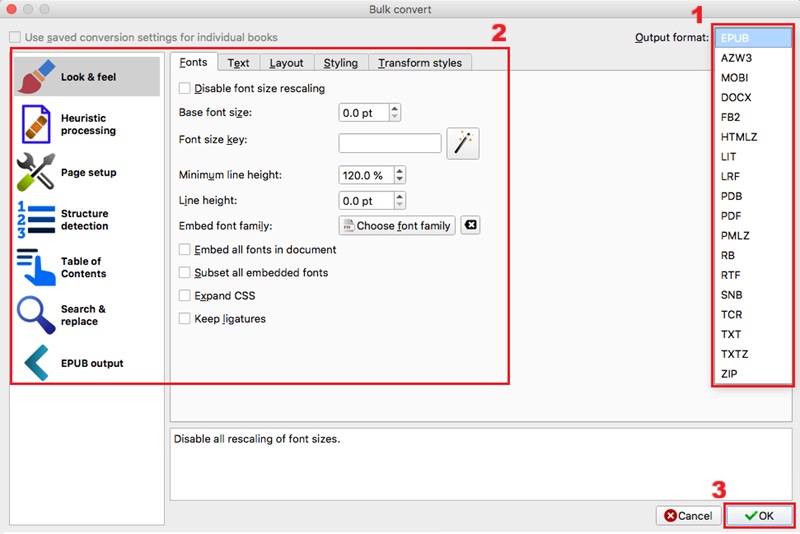800x534 pixels.
Task: Open the Look & feel paintbrush section
Action: 36,76
